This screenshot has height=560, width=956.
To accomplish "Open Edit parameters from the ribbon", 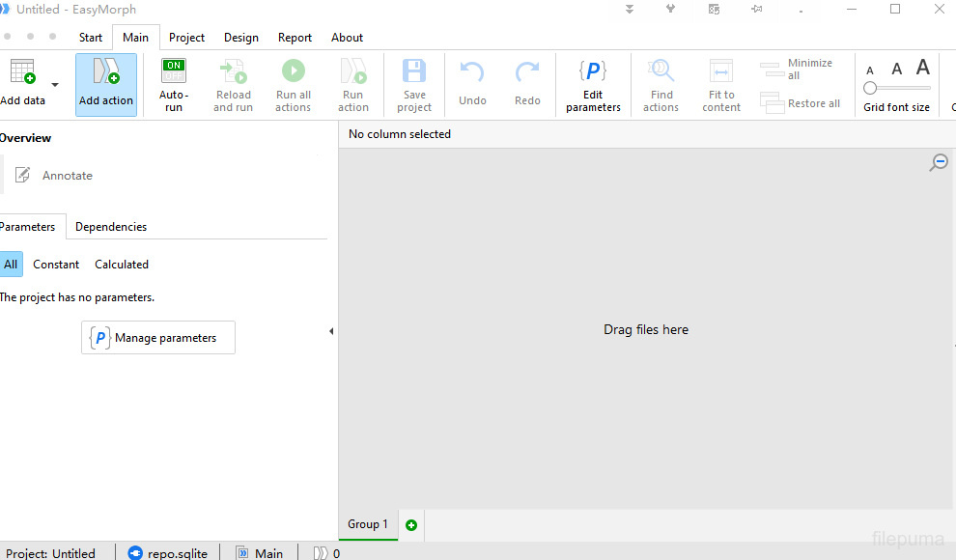I will 593,72.
